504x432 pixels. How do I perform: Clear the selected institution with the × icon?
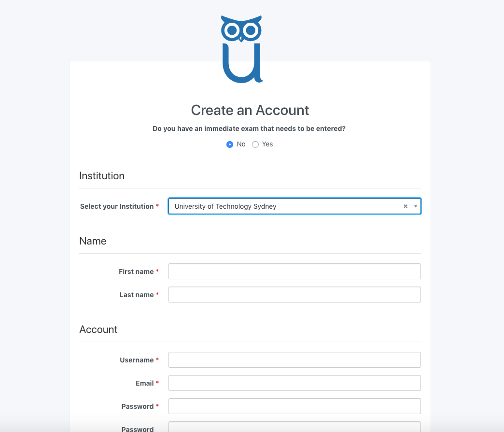pyautogui.click(x=406, y=206)
